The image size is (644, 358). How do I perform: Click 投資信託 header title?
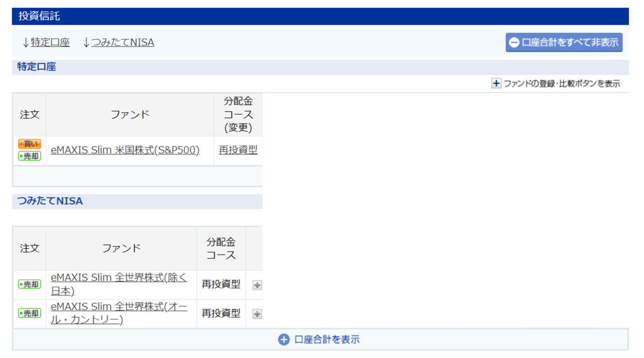point(39,16)
